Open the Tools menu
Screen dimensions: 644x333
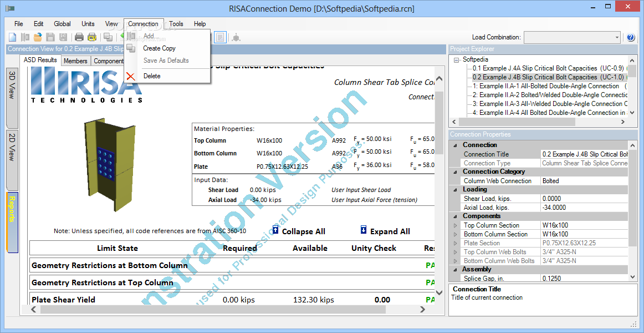(176, 24)
